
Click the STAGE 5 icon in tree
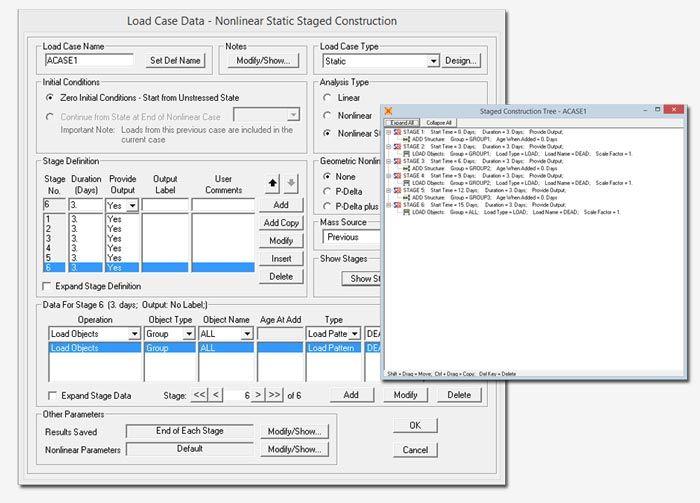tap(397, 190)
